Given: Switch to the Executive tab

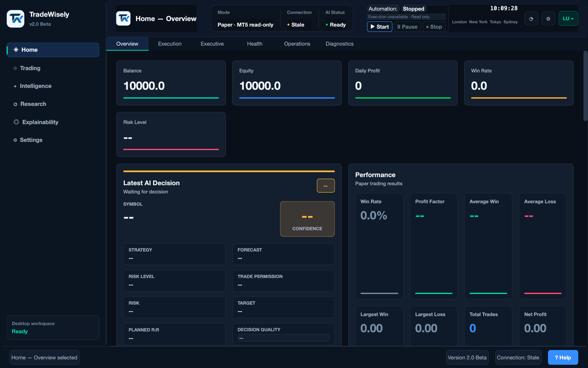Looking at the screenshot, I should [212, 44].
